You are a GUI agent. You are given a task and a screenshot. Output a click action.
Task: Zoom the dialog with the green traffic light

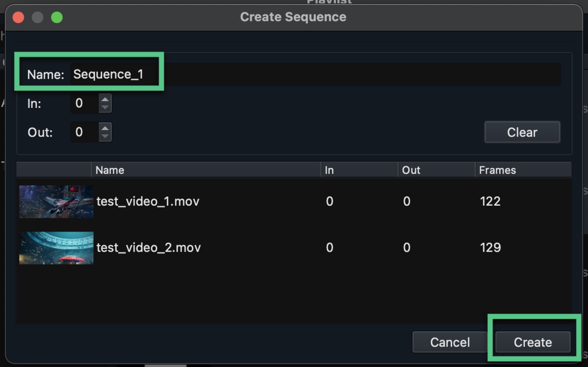[57, 17]
